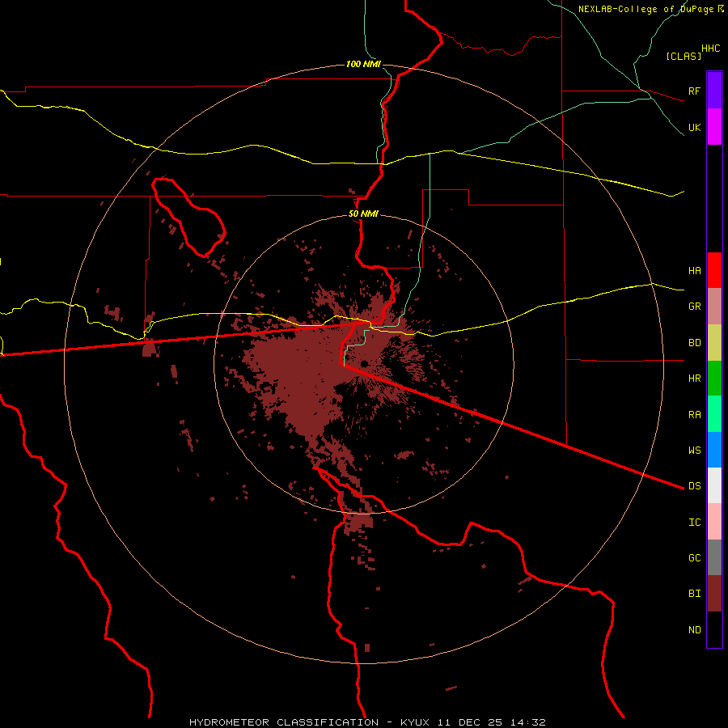
Task: Select the [CLAS] units label
Action: [x=684, y=56]
